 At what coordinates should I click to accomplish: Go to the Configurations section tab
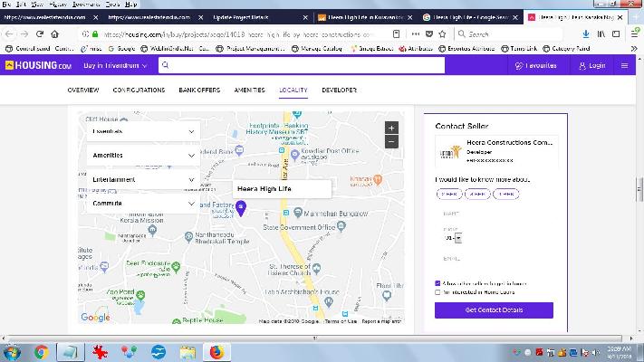pos(139,90)
